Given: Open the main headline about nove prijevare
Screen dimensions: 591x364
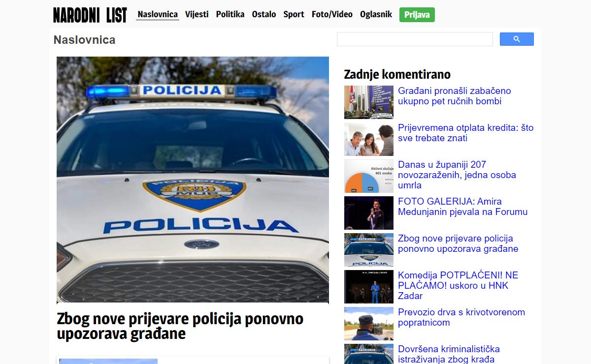Looking at the screenshot, I should [x=180, y=326].
